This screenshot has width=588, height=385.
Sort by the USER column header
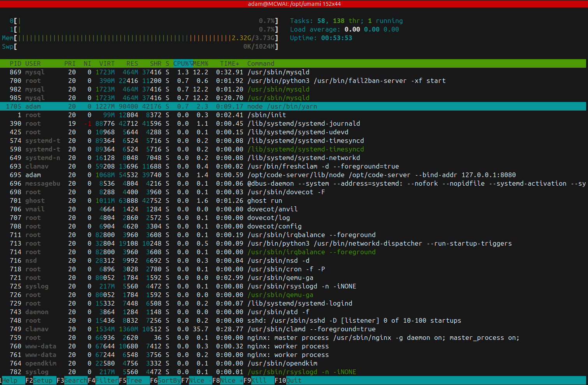click(33, 63)
